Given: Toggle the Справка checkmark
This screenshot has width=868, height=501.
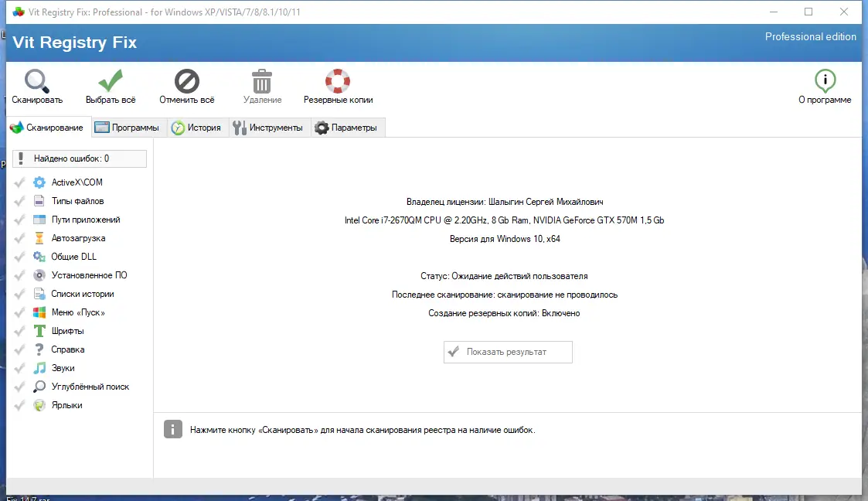Looking at the screenshot, I should 19,349.
